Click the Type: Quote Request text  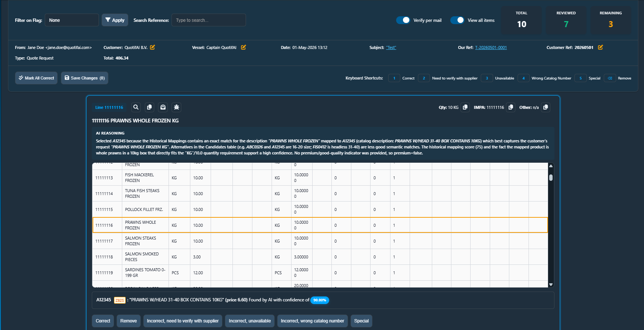click(x=34, y=58)
